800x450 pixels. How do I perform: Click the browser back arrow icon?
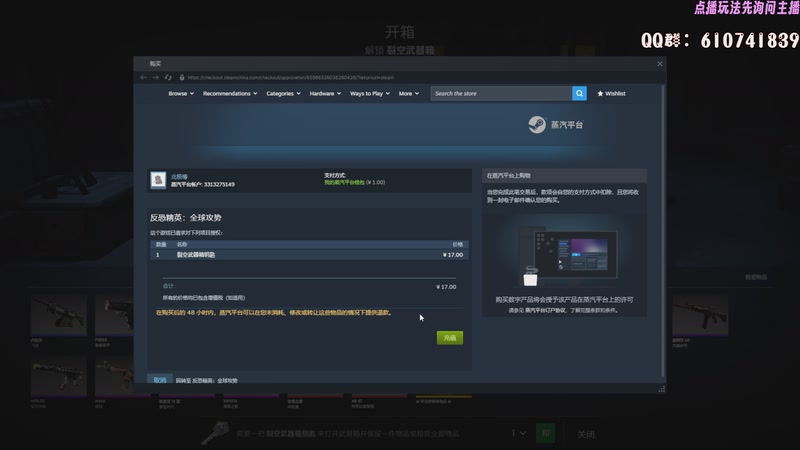[x=143, y=78]
